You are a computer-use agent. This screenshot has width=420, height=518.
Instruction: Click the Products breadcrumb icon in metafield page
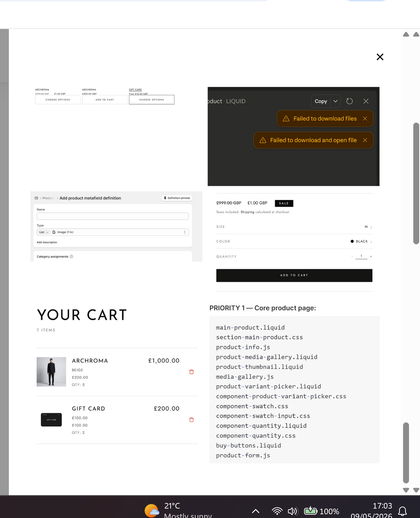tap(37, 198)
